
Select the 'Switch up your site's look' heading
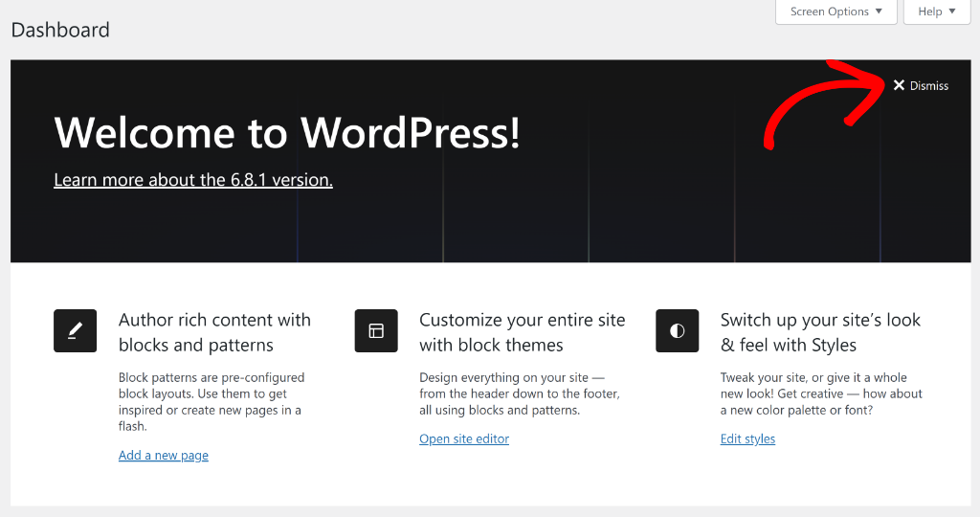pos(820,332)
